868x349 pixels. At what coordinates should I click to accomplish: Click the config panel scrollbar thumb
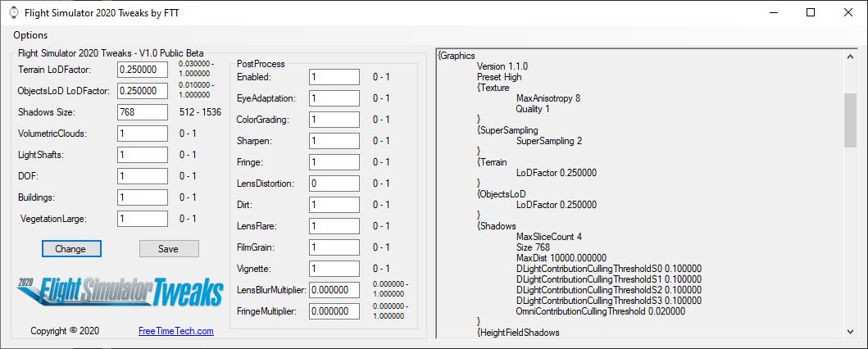[850, 120]
